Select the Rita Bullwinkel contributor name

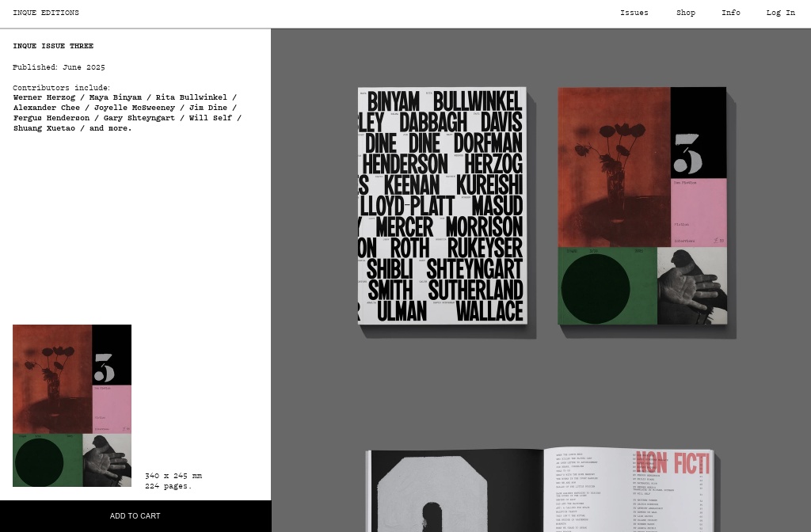[192, 97]
